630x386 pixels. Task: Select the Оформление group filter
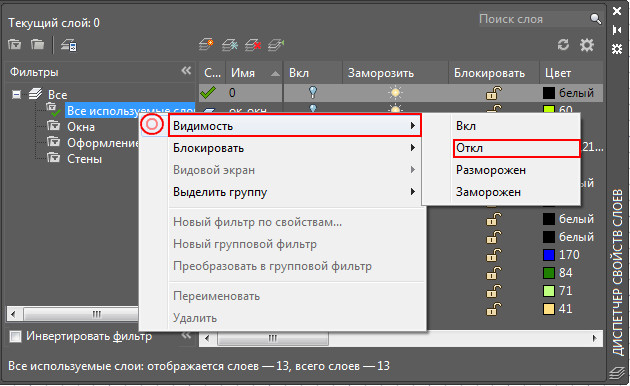point(102,143)
